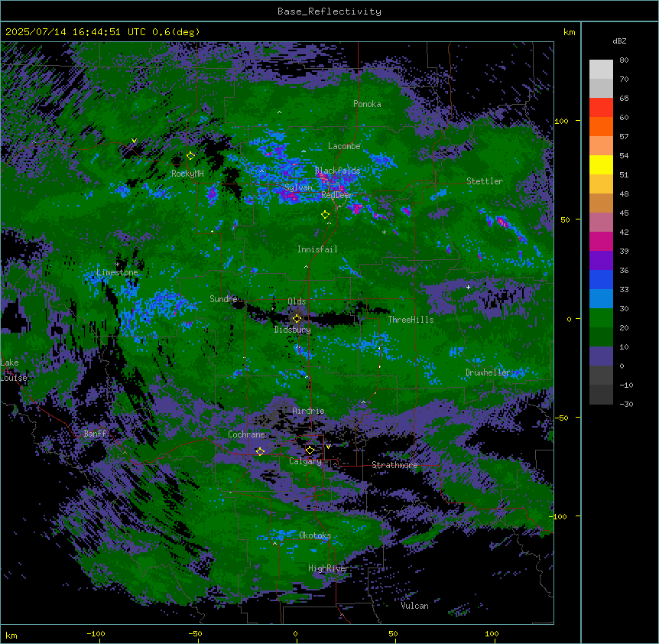Click the Airdrie label
This screenshot has width=659, height=644.
(x=309, y=411)
